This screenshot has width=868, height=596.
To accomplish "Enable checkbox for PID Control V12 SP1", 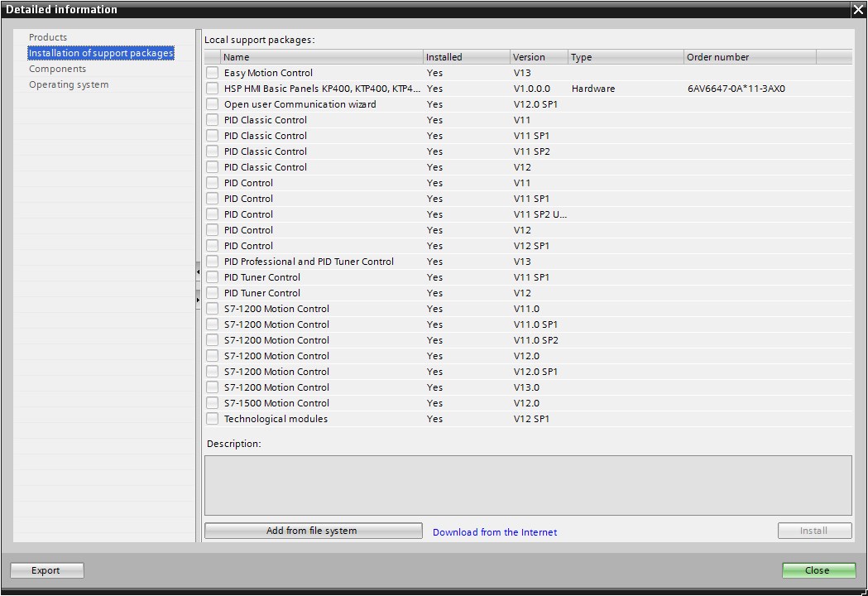I will 212,246.
